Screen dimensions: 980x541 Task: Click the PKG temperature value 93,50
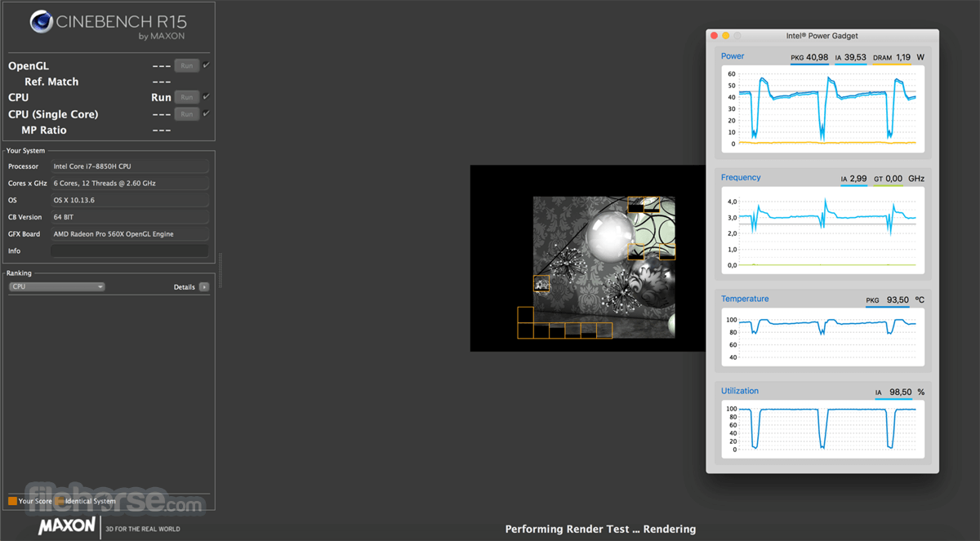(x=898, y=300)
